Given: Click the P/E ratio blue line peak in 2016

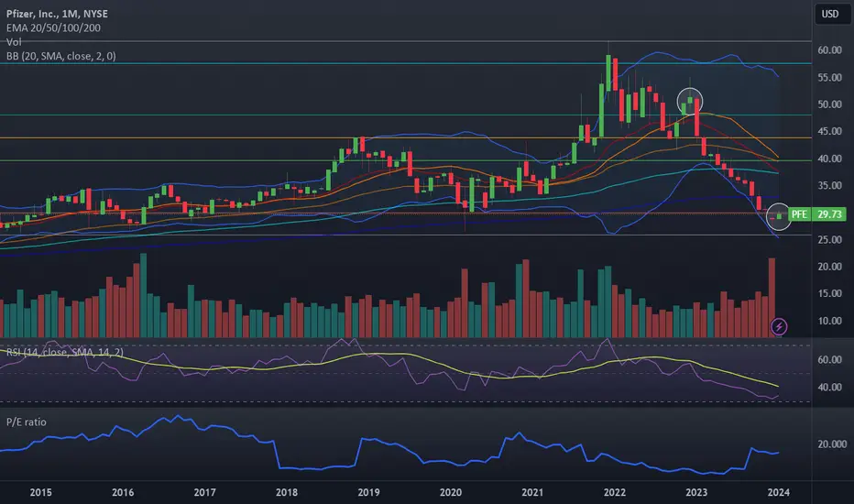Looking at the screenshot, I should coord(177,417).
